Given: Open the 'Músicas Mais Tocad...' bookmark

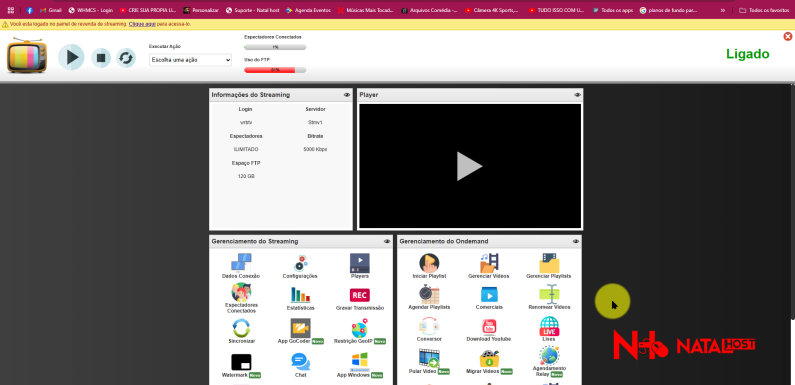Looking at the screenshot, I should [x=365, y=10].
